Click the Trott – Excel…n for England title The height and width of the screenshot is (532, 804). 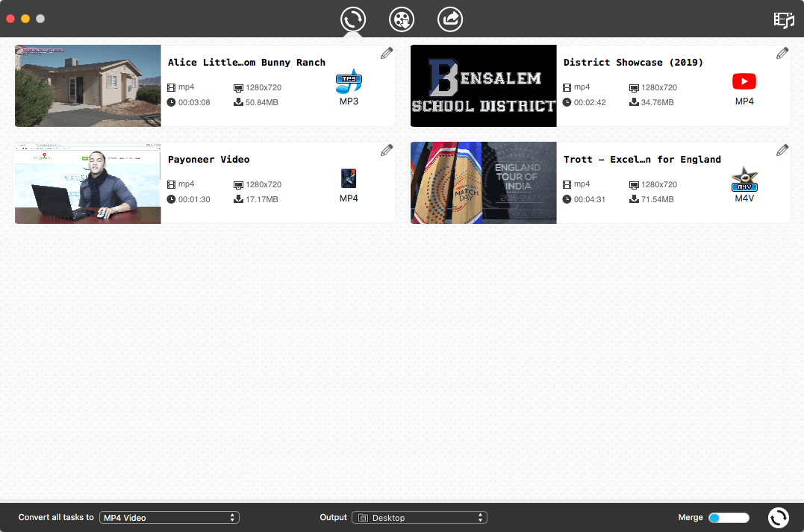(x=642, y=160)
